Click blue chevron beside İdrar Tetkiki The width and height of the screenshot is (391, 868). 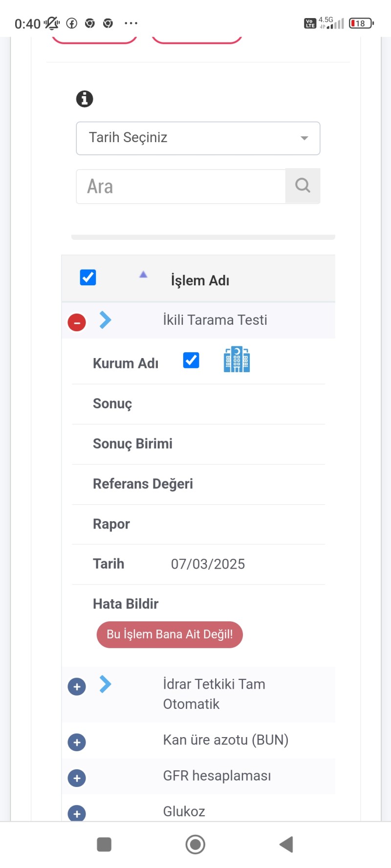[x=105, y=684]
